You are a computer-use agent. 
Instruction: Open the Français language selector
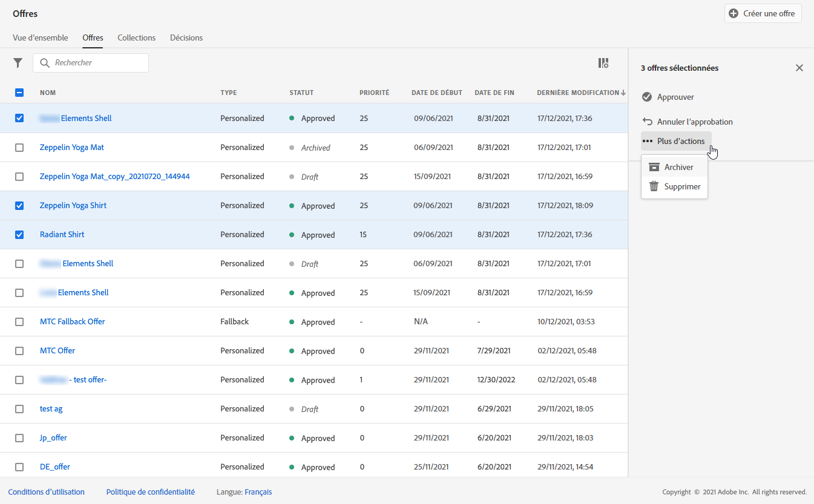[258, 492]
